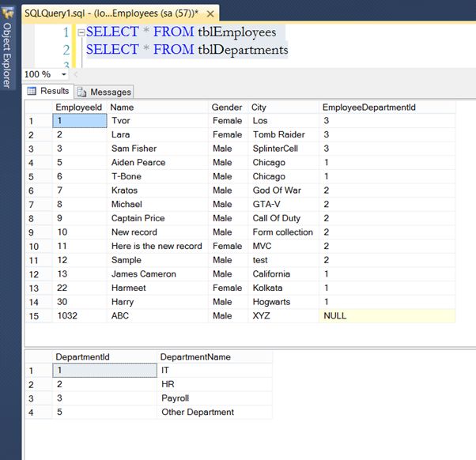Select the DepartmentId column header

(104, 356)
